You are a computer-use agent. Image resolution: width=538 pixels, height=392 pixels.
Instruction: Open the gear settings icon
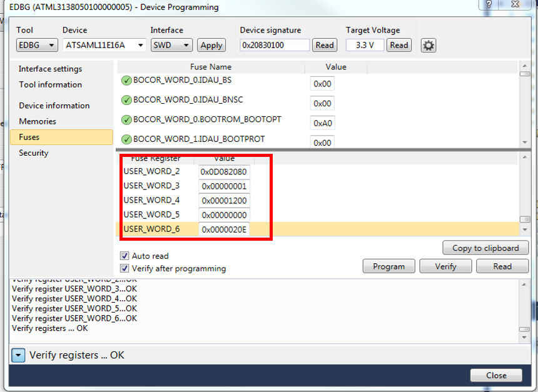click(429, 45)
